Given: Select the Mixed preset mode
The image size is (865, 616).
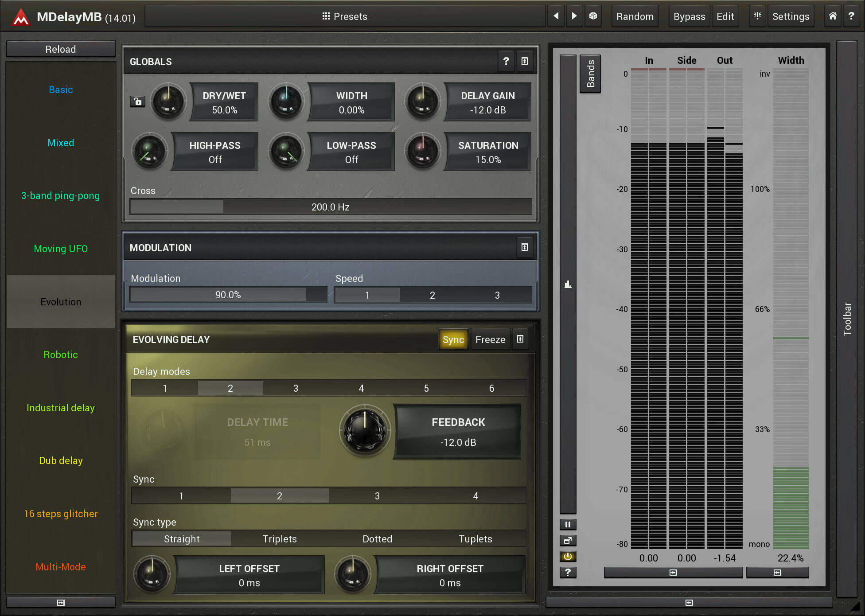Looking at the screenshot, I should point(61,143).
